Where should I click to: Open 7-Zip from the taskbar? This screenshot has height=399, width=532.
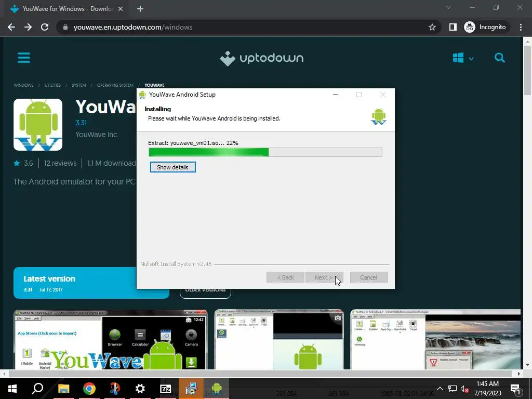(x=166, y=389)
